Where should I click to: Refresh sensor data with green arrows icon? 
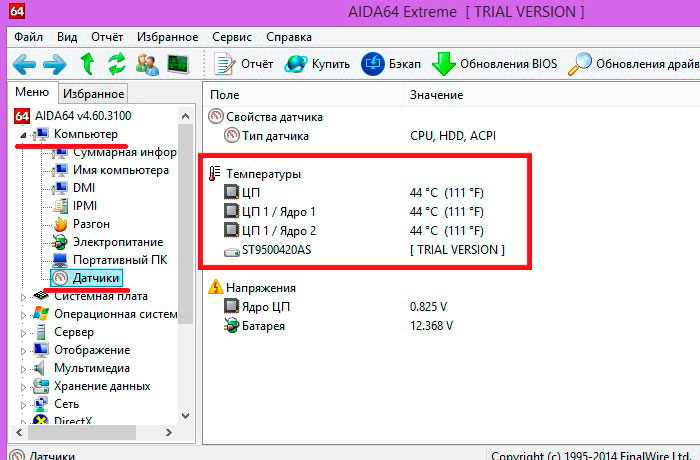117,64
